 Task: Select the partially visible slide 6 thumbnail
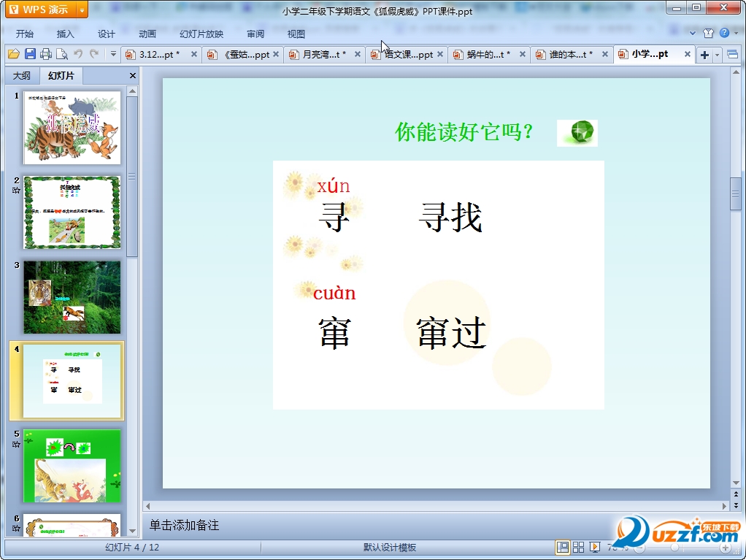(x=72, y=525)
